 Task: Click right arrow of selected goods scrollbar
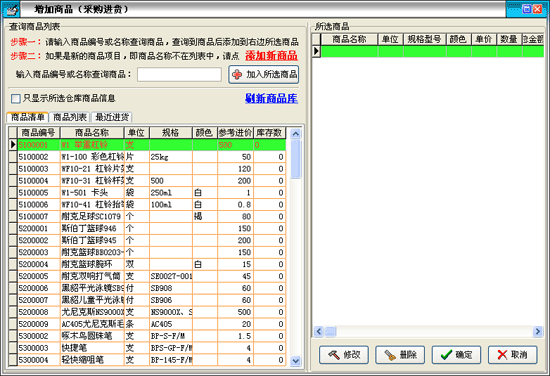coord(538,331)
